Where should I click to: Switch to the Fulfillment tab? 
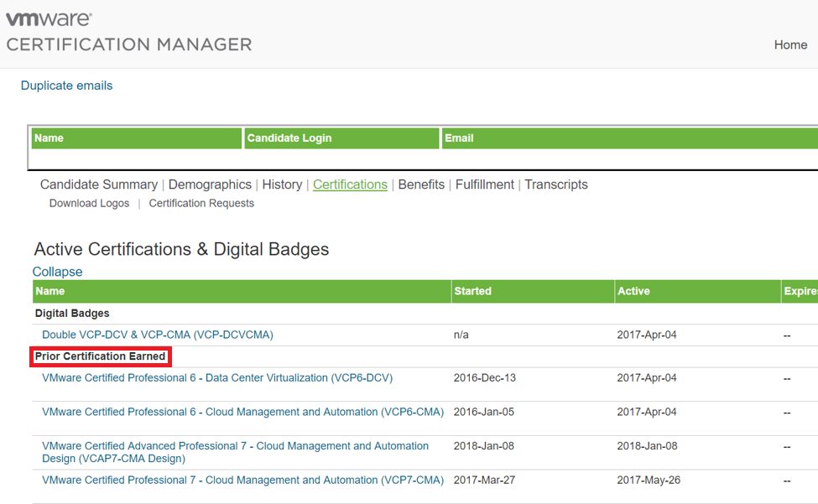pyautogui.click(x=485, y=184)
